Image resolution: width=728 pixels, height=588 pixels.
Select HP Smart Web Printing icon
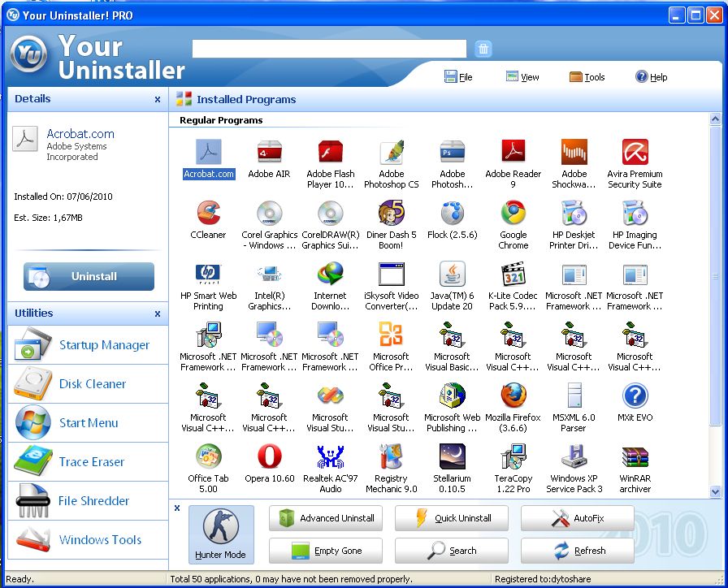coord(208,274)
